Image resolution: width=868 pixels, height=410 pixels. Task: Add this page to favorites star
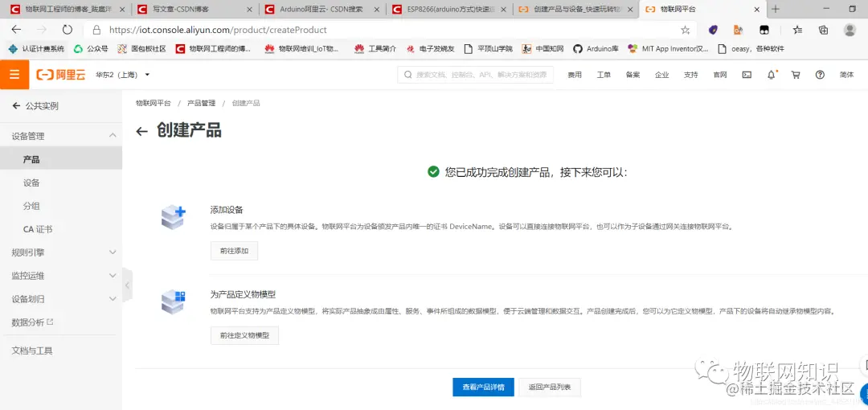pyautogui.click(x=686, y=30)
